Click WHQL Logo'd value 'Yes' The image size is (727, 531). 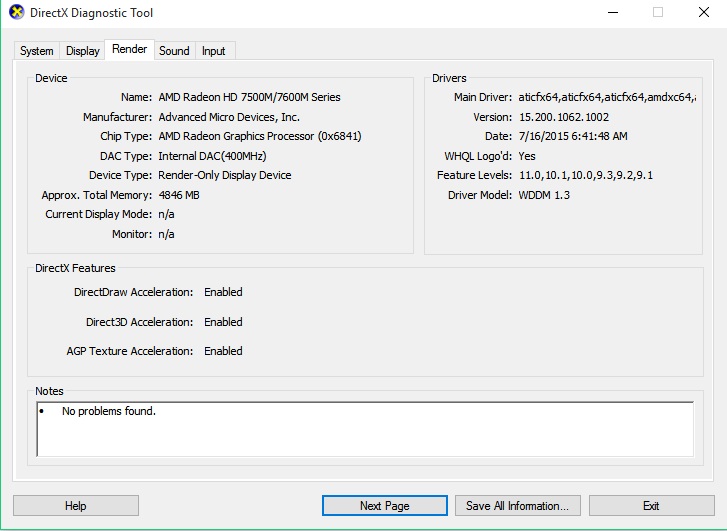tap(527, 156)
